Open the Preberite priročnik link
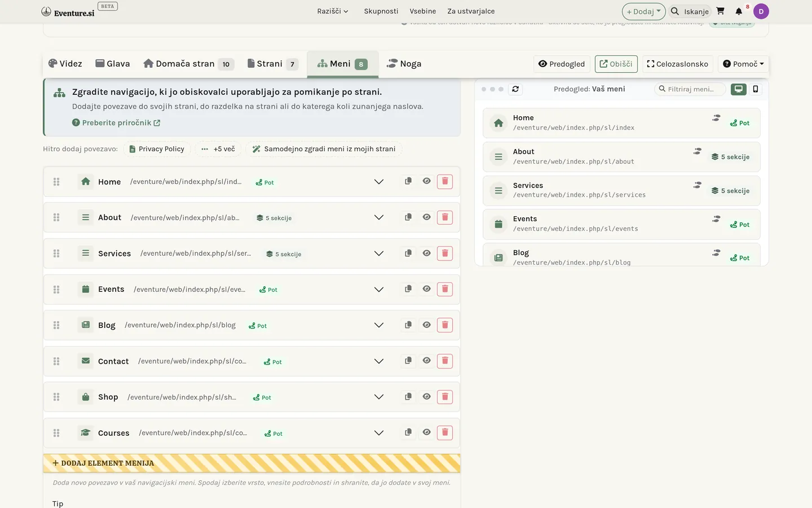The height and width of the screenshot is (508, 812). pyautogui.click(x=116, y=122)
